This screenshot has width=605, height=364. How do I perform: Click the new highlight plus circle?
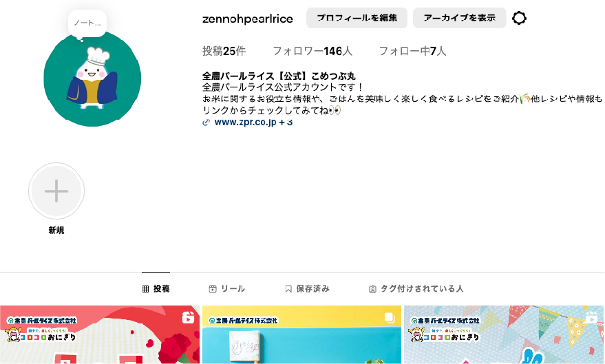[56, 191]
